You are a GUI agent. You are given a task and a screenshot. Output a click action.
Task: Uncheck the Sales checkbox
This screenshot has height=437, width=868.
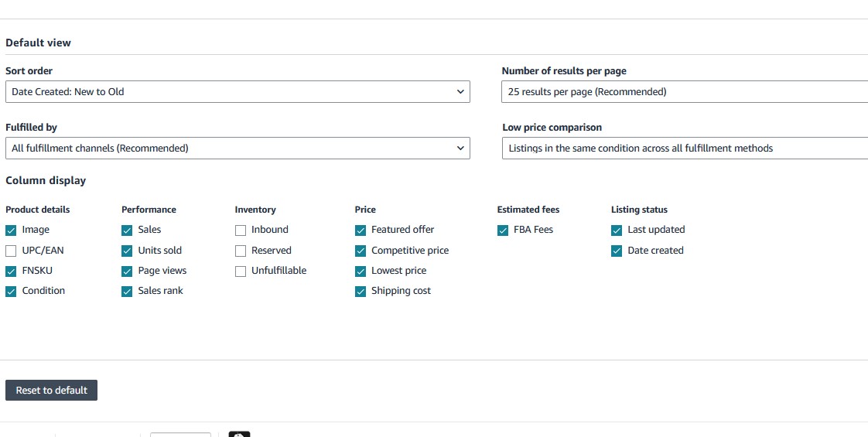click(x=127, y=230)
